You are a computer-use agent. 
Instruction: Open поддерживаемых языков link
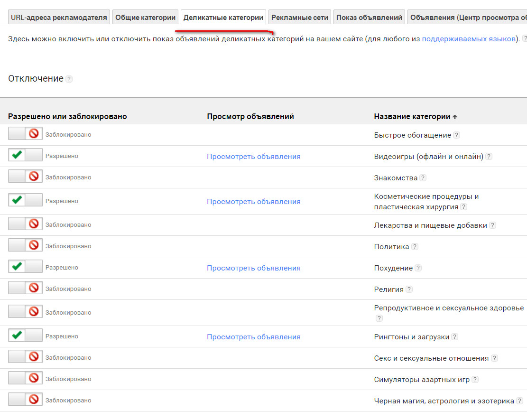468,38
